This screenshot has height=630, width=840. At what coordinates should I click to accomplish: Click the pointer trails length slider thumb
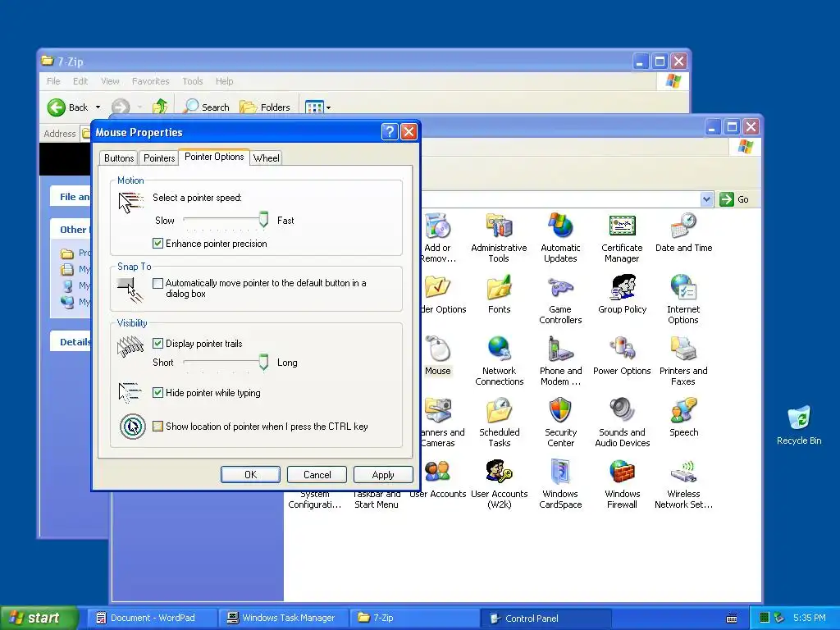tap(263, 362)
